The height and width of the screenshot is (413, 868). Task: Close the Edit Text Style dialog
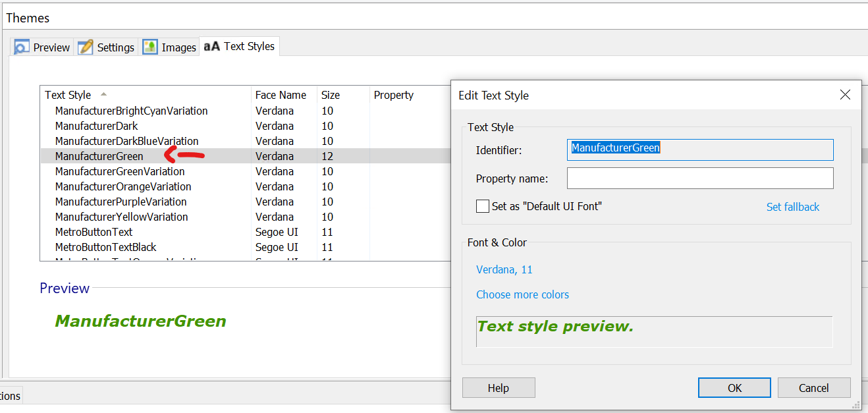click(x=846, y=95)
